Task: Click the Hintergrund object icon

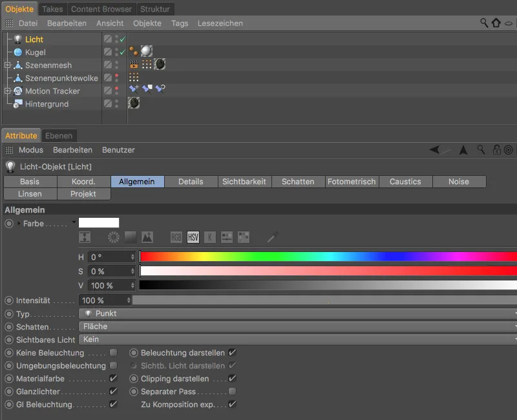Action: [x=18, y=104]
